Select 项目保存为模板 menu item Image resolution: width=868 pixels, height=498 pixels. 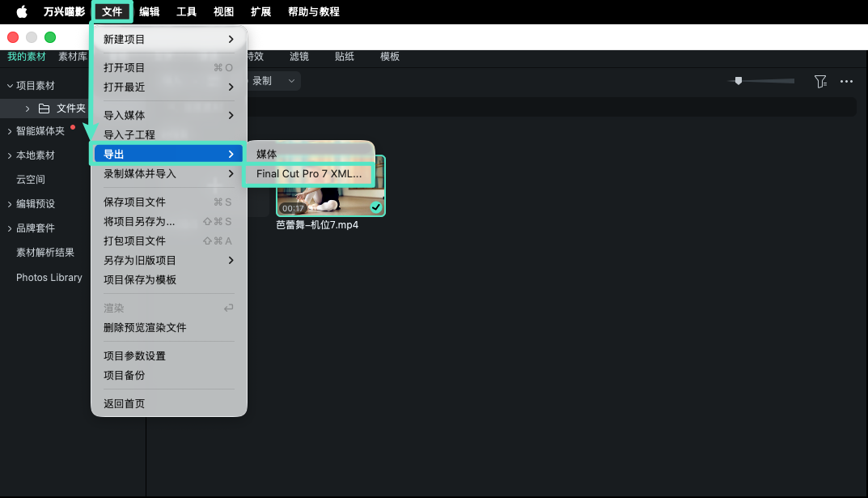(x=169, y=279)
